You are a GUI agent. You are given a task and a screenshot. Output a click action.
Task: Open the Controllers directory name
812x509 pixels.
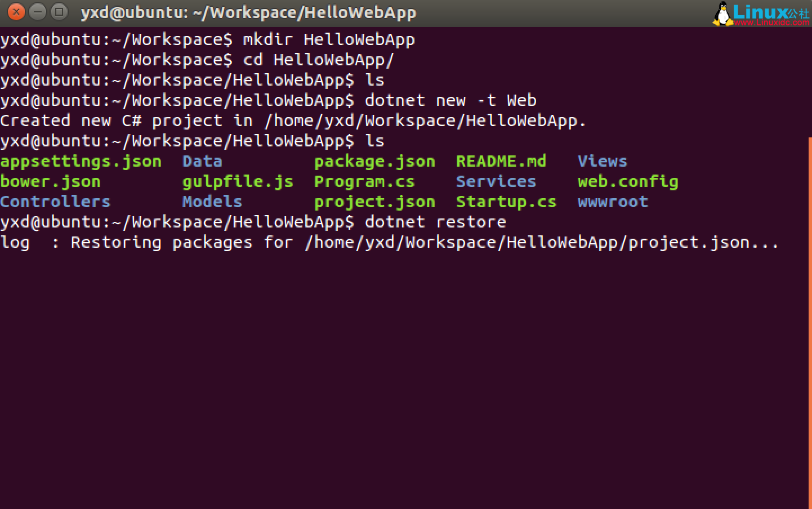click(x=55, y=202)
